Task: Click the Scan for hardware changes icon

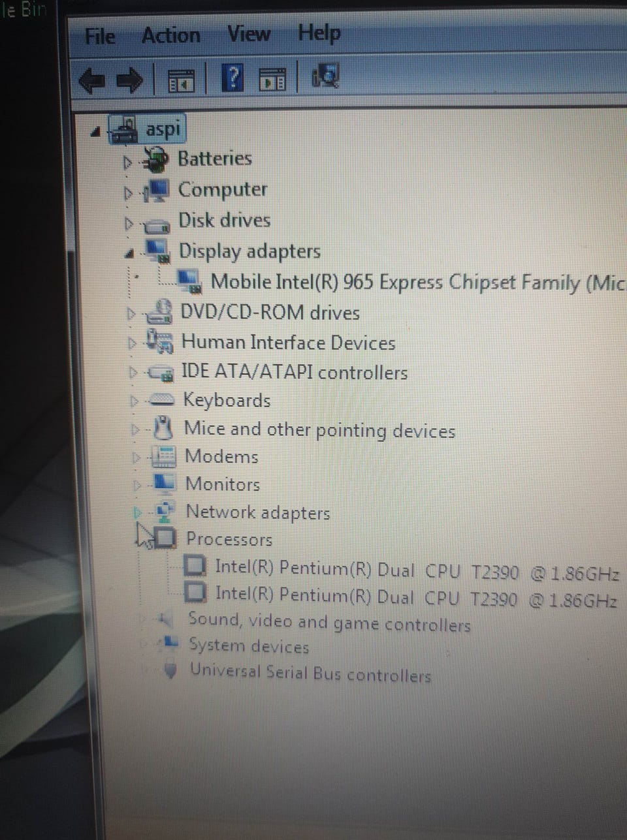Action: tap(326, 76)
